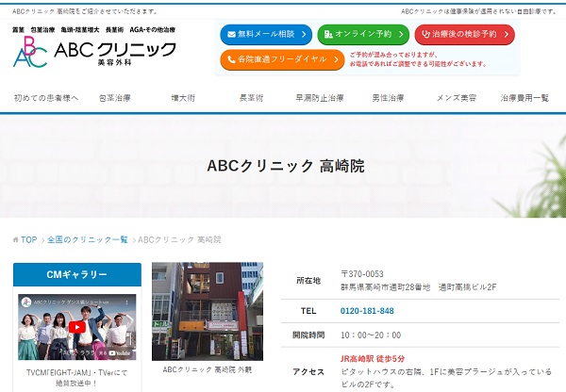Open 男性治療 navigation item
566x392 pixels.
click(389, 98)
